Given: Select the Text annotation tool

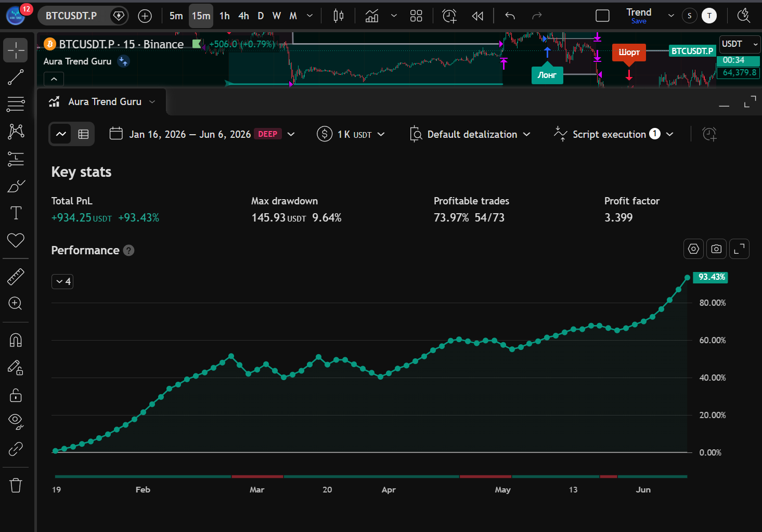Looking at the screenshot, I should (16, 213).
